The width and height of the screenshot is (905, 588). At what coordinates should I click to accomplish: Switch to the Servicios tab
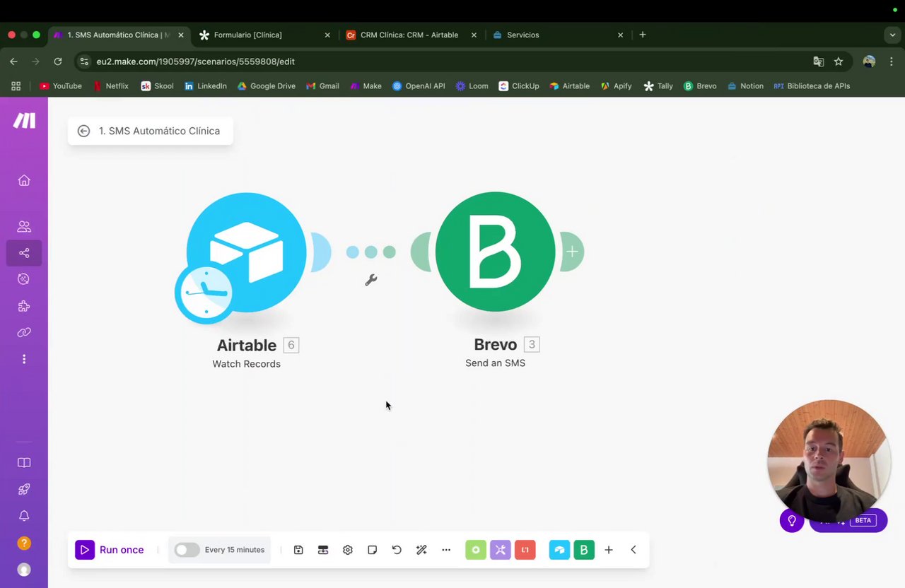tap(559, 35)
